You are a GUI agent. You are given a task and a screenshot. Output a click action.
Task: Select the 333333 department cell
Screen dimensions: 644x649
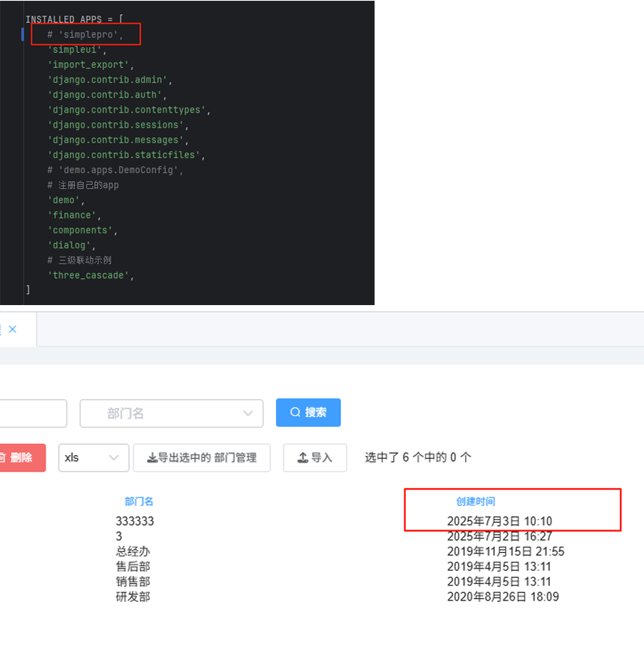pos(134,521)
